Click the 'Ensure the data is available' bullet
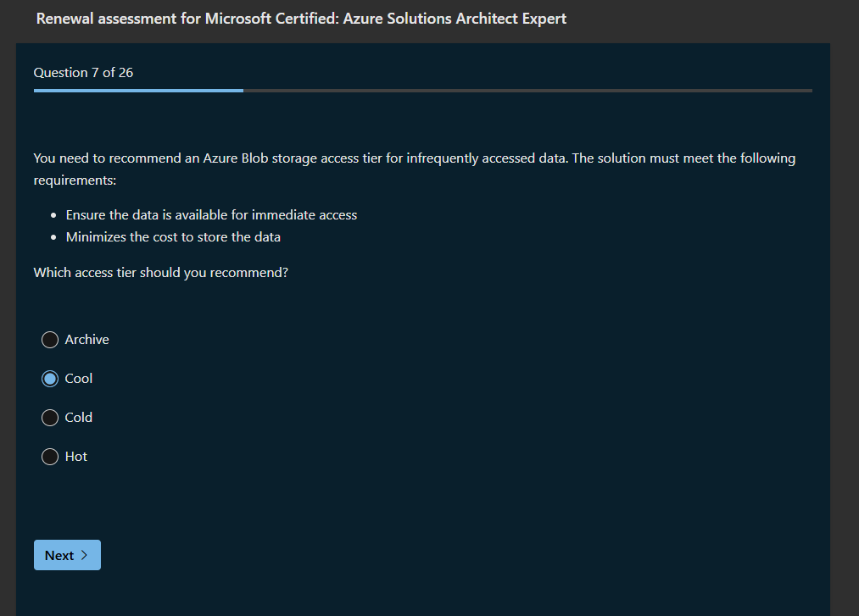859x616 pixels. coord(211,215)
